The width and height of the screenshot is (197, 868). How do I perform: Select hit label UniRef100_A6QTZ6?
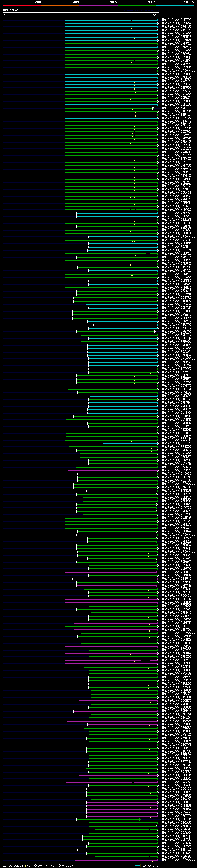(x=176, y=816)
